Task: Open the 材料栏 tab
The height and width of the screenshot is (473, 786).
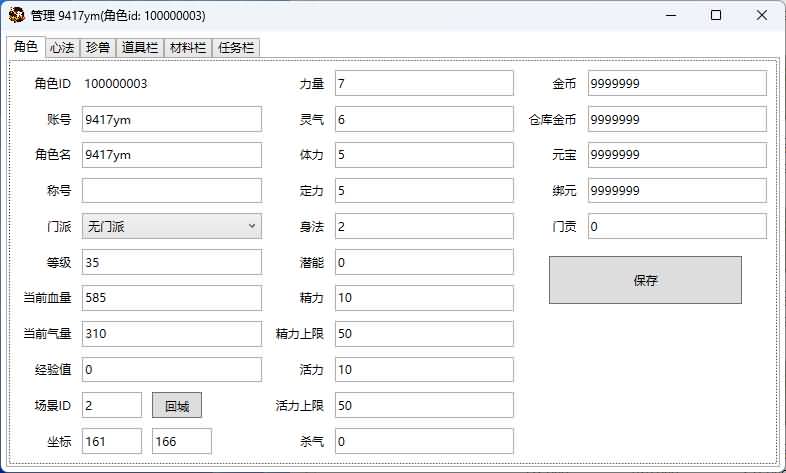Action: click(x=188, y=48)
